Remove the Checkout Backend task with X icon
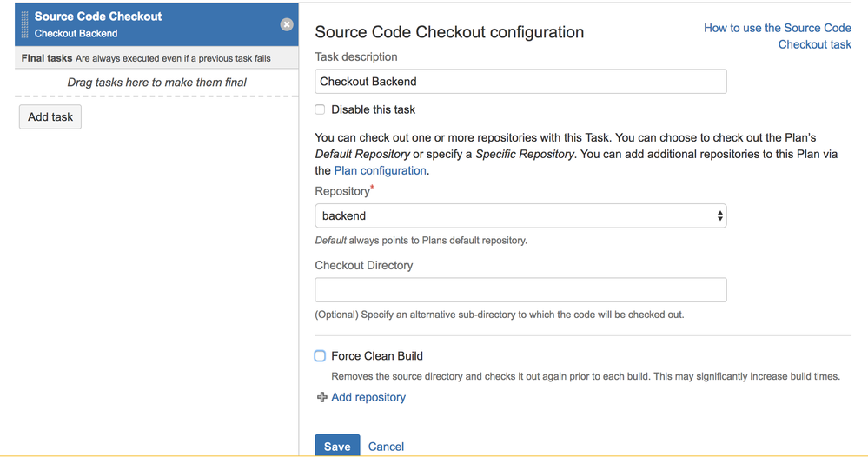The width and height of the screenshot is (868, 457). (x=287, y=24)
